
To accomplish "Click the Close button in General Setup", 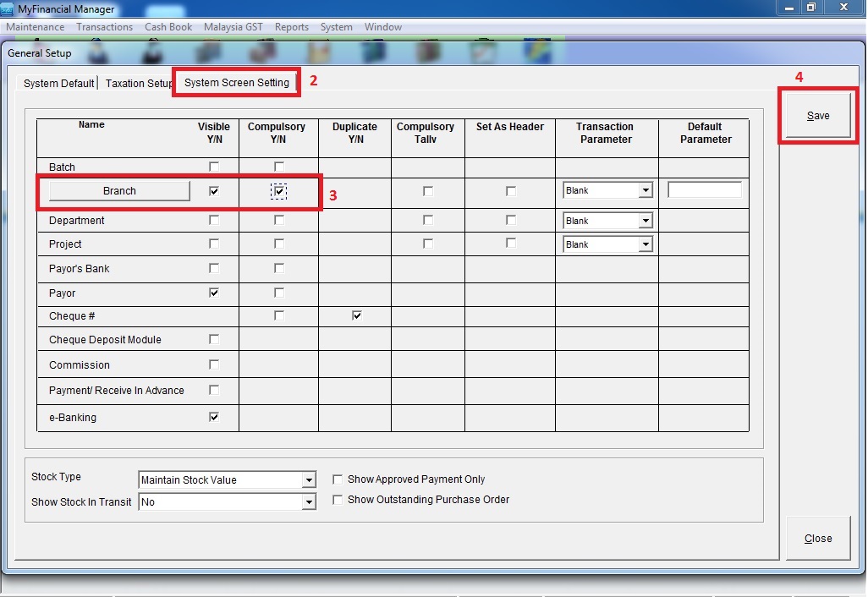I will (818, 539).
